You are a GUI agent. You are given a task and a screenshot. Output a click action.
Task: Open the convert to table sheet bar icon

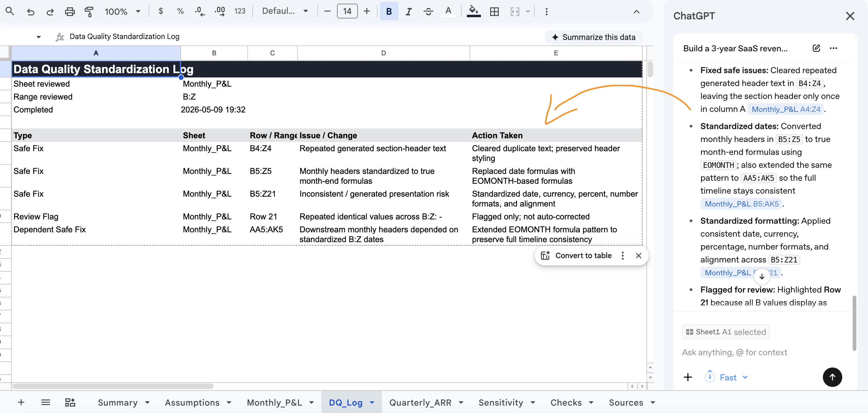pos(70,402)
